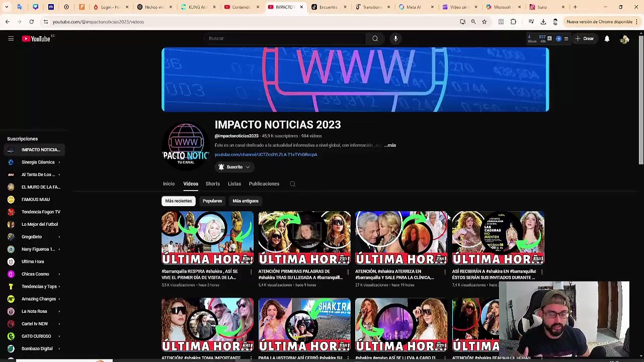The width and height of the screenshot is (644, 362).
Task: Open the Shorts channel tab
Action: pos(212,184)
